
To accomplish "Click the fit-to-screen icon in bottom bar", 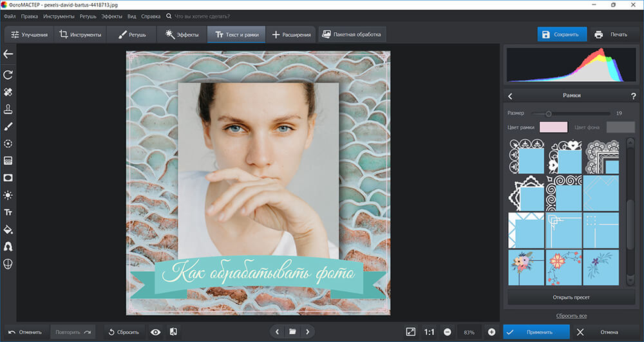I will click(411, 332).
